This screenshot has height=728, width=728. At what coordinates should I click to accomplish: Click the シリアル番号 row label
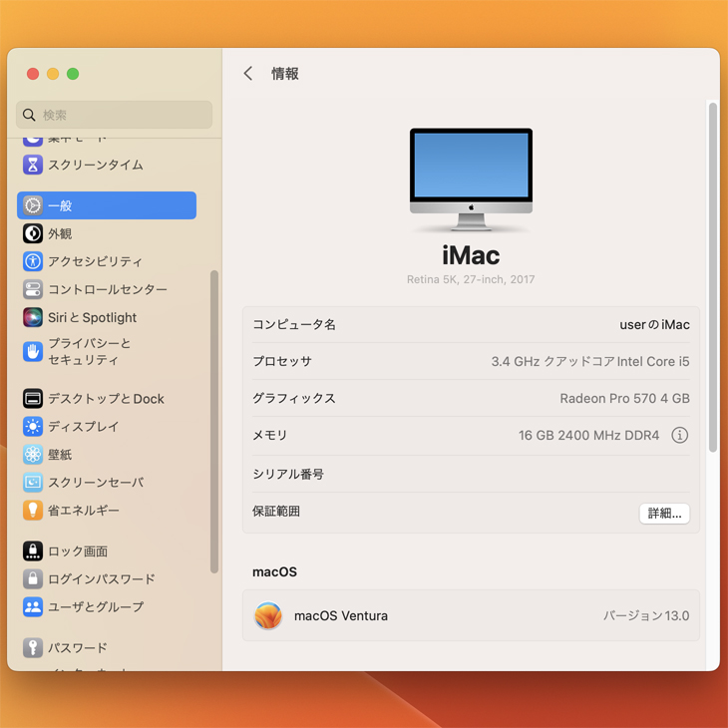click(x=288, y=474)
